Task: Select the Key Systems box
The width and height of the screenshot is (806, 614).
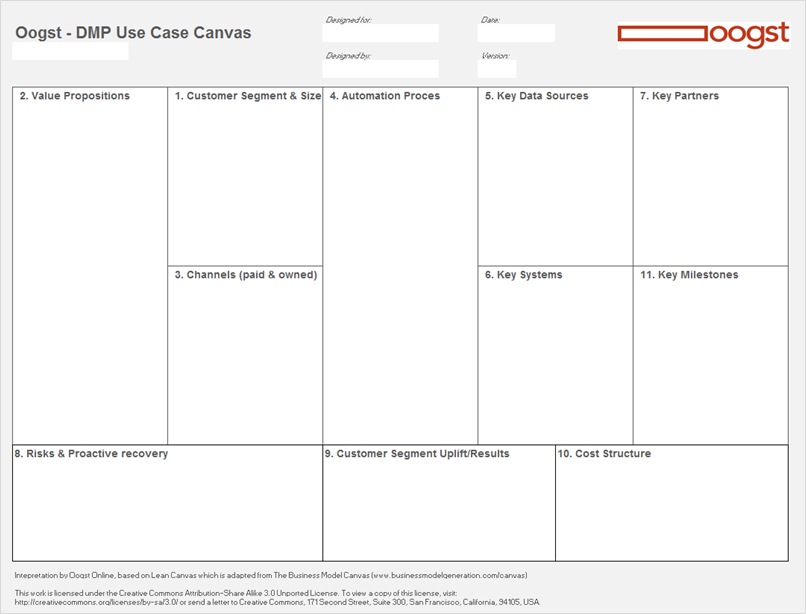Action: [555, 358]
